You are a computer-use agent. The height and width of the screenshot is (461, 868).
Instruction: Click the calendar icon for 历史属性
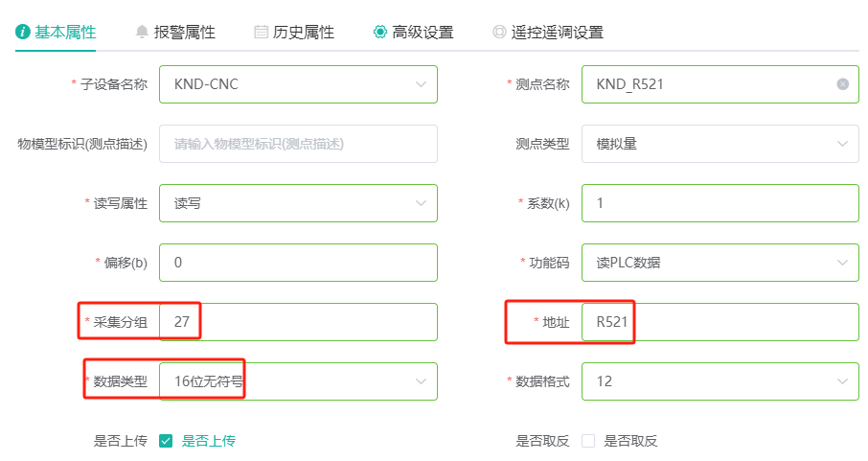(x=261, y=33)
